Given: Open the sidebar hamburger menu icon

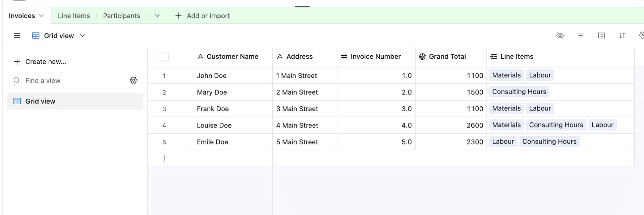Looking at the screenshot, I should coord(17,36).
